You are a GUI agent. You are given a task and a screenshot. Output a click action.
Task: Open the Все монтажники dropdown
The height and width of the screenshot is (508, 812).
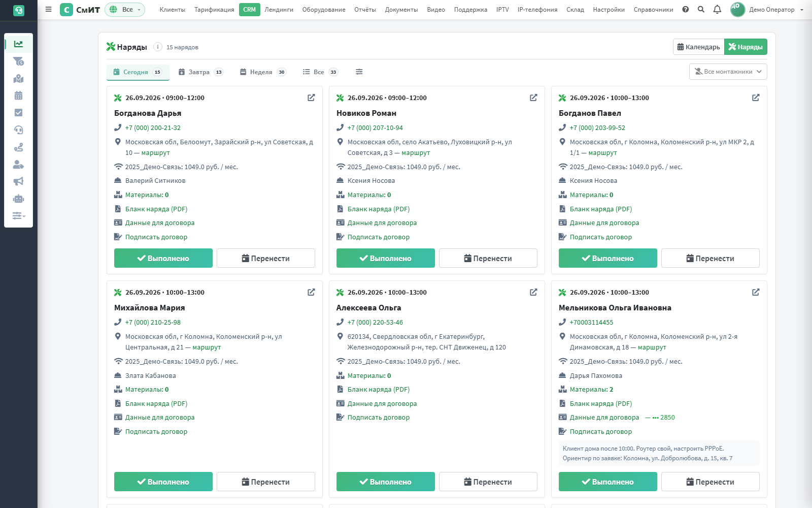pos(728,72)
